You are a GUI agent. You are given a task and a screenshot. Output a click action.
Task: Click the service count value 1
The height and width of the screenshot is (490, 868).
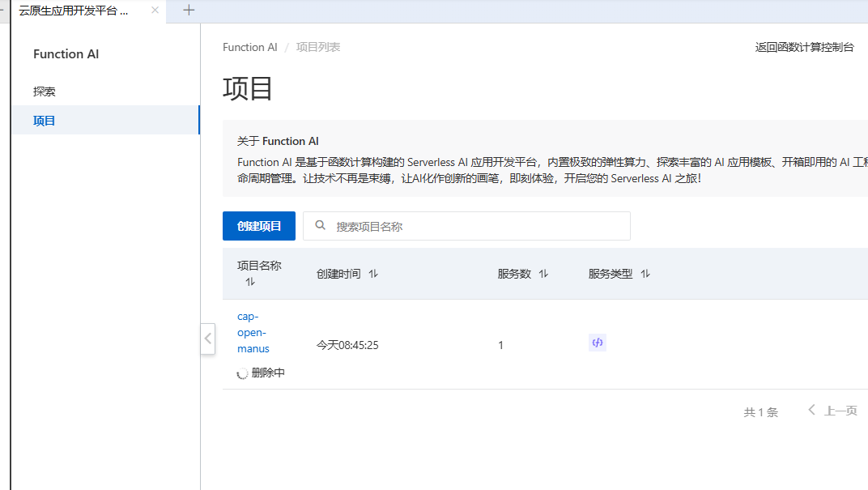tap(500, 345)
